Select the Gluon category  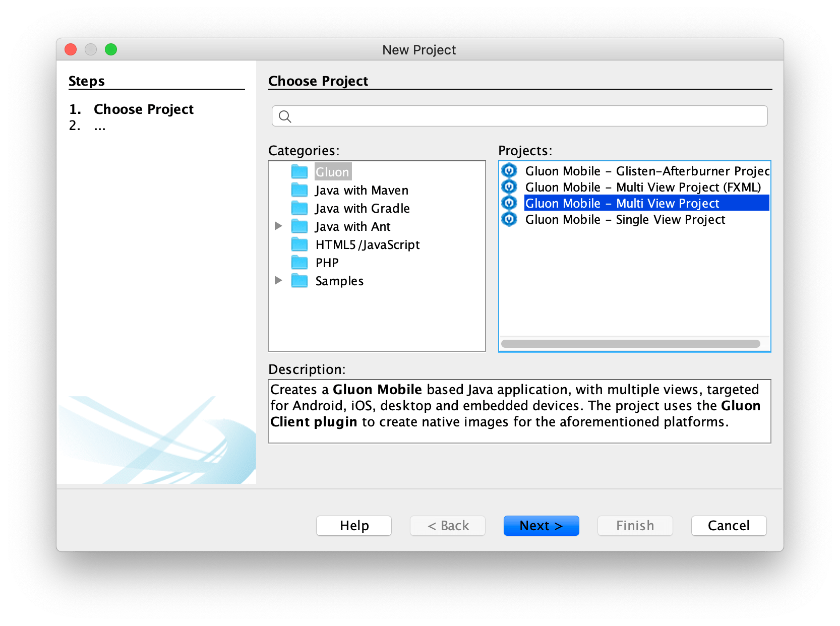tap(332, 172)
